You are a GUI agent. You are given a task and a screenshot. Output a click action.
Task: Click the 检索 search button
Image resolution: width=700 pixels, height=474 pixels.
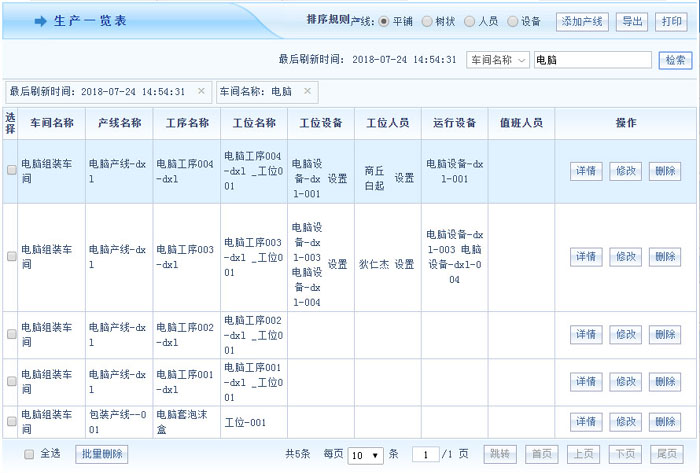[x=675, y=60]
